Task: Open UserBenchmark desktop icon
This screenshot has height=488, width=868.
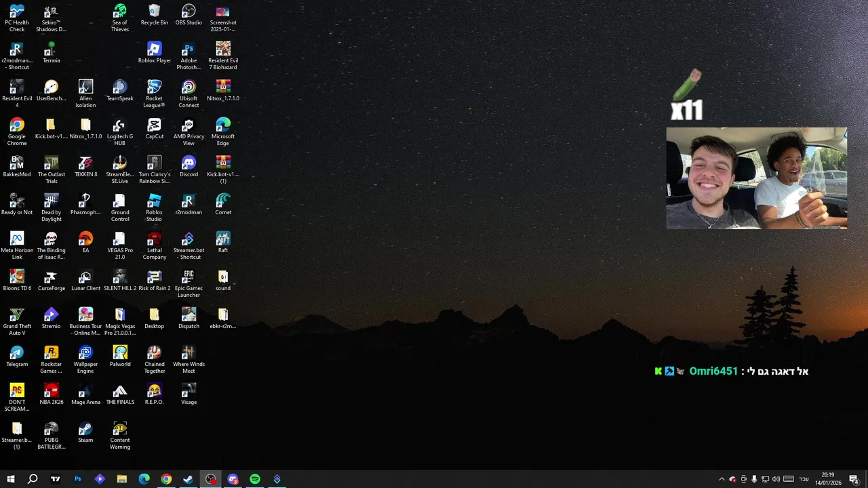Action: pyautogui.click(x=51, y=91)
